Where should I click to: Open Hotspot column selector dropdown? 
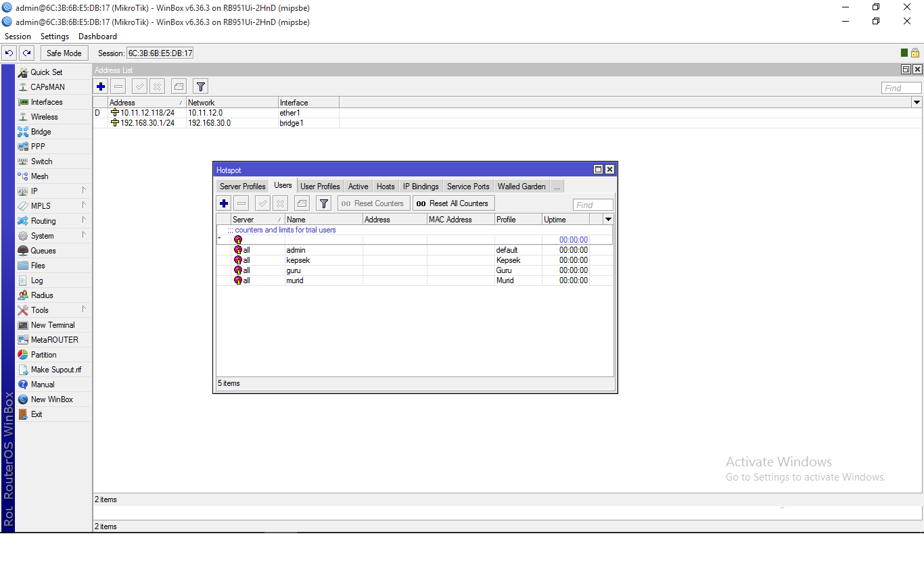608,220
